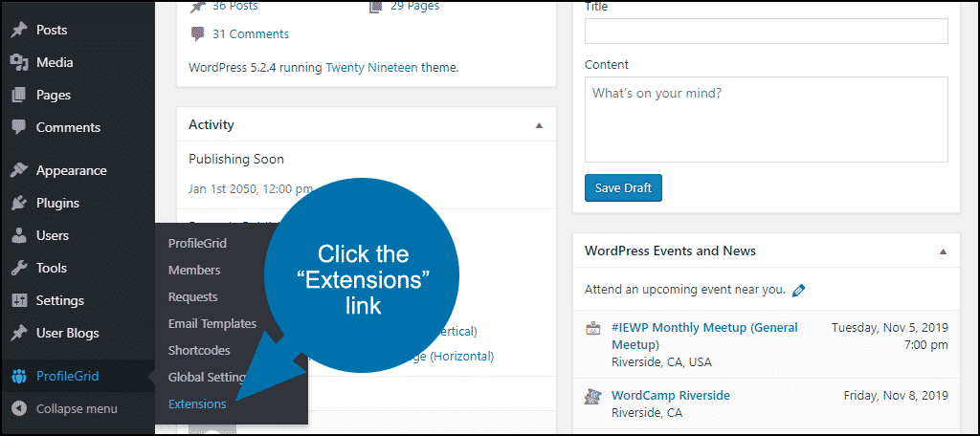Viewport: 980px width, 436px height.
Task: Collapse the WordPress Events and News panel
Action: [x=943, y=251]
